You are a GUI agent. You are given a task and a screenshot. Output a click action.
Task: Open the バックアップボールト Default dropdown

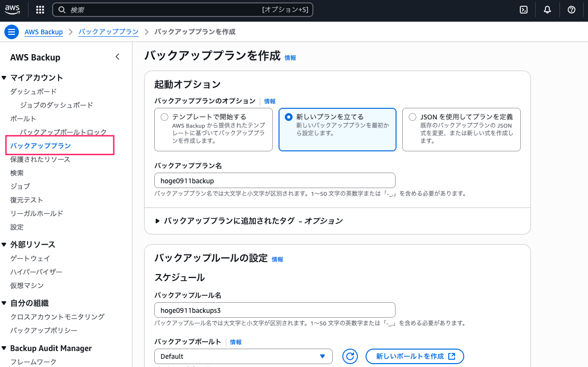[x=243, y=356]
